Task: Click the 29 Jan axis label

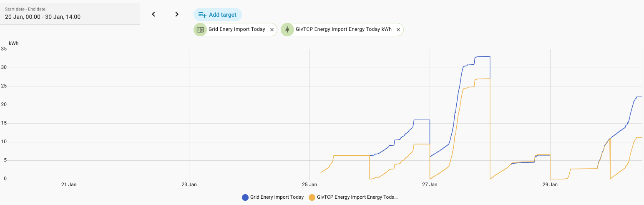Action: (551, 184)
